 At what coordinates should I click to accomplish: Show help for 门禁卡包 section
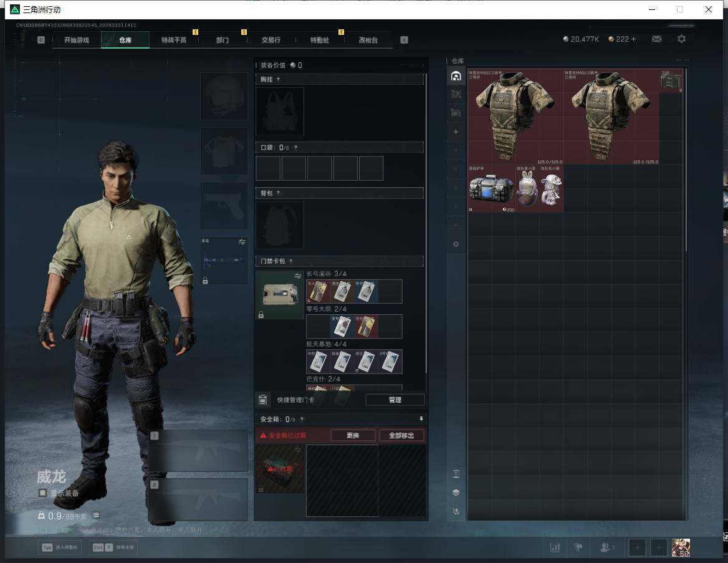pyautogui.click(x=290, y=261)
